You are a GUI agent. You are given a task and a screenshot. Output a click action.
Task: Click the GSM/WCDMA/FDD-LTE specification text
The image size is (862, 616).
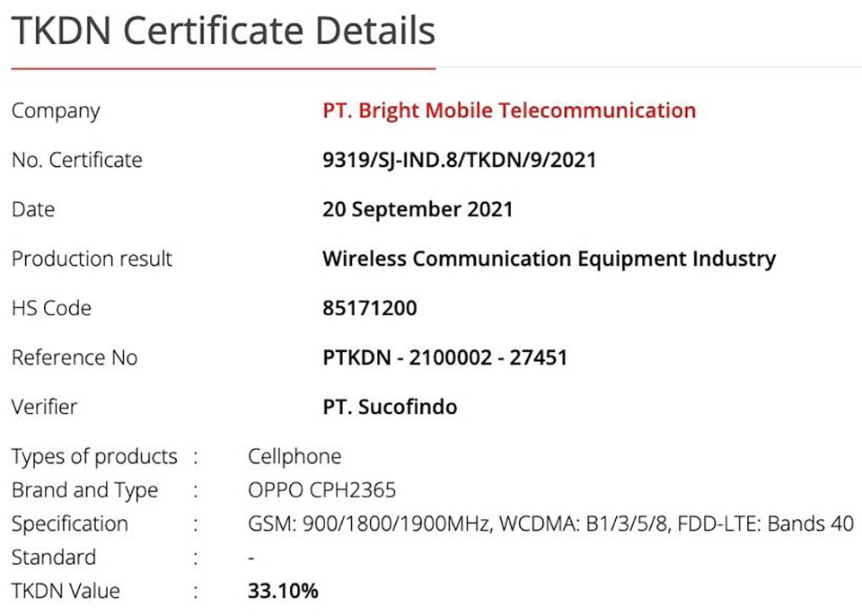click(x=550, y=524)
